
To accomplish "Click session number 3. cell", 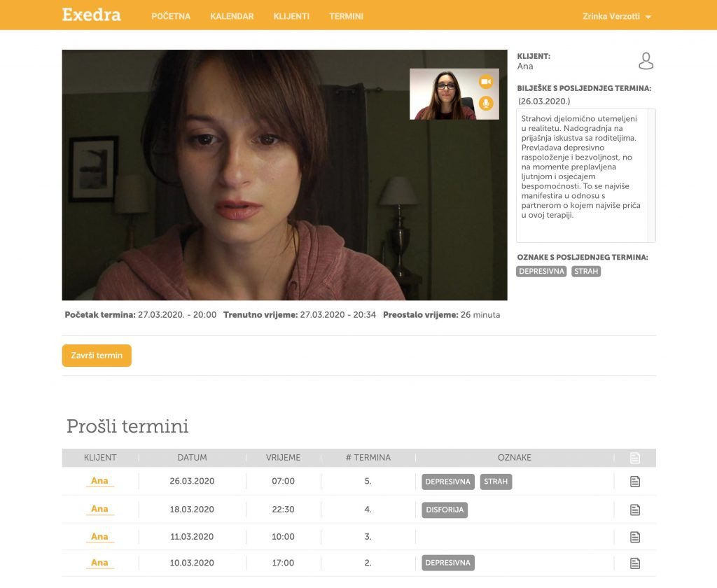I will pos(368,537).
